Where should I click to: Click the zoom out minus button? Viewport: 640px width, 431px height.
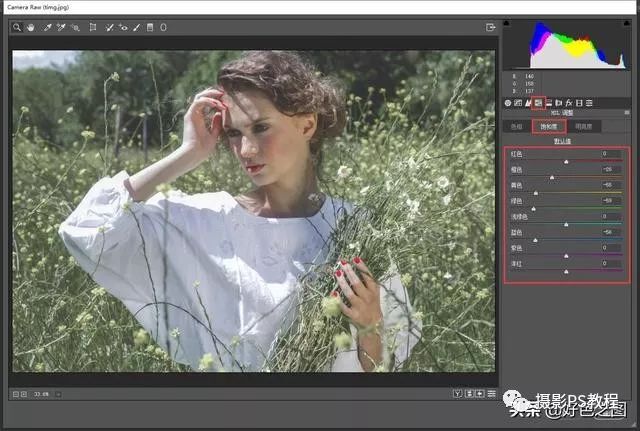(x=17, y=394)
